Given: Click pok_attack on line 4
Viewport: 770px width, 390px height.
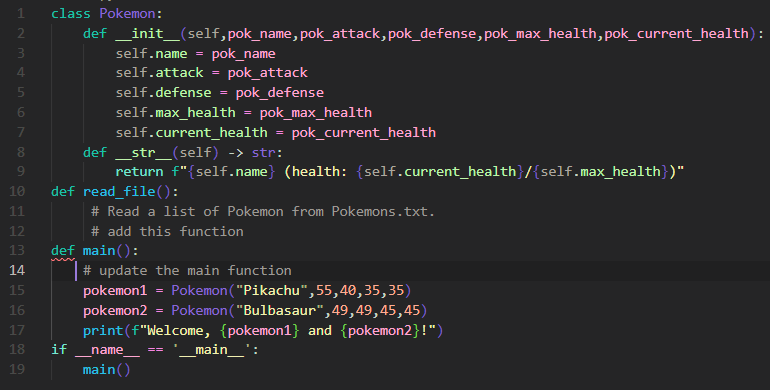Looking at the screenshot, I should [x=267, y=73].
